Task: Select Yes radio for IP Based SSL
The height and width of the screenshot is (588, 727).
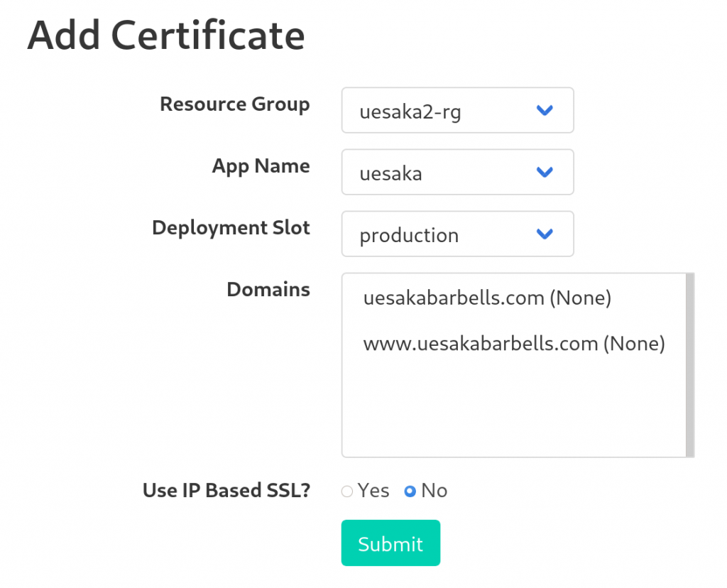Action: point(346,491)
